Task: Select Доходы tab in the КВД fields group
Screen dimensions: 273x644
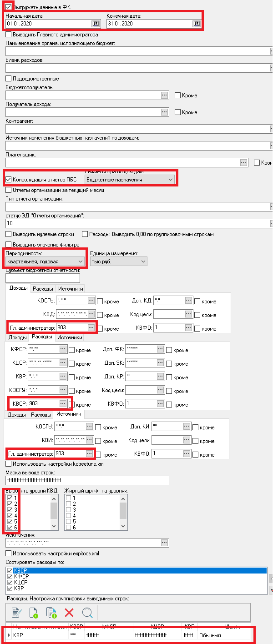Action: click(x=18, y=288)
